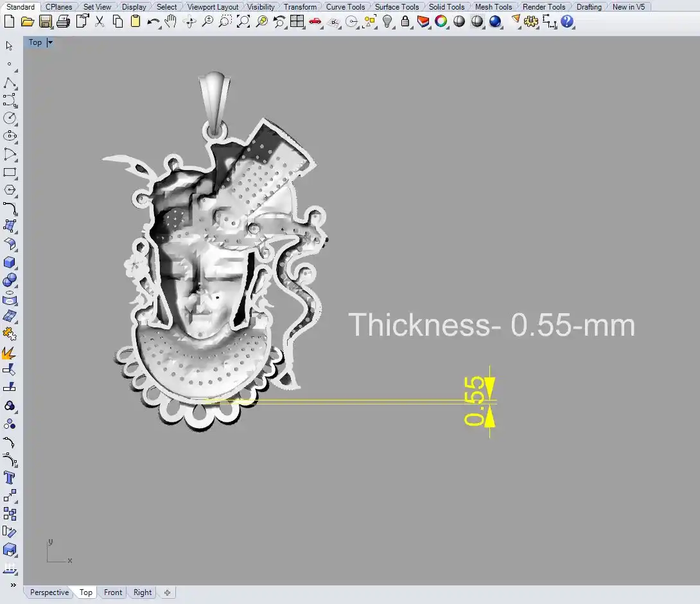Toggle object visibility with light bulb icon
The width and height of the screenshot is (700, 604).
tap(387, 22)
